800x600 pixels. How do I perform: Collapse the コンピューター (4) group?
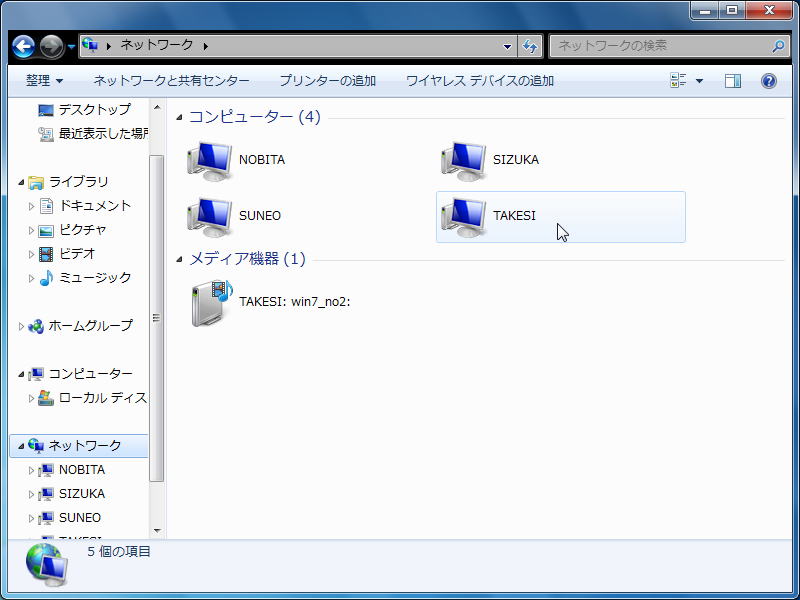(x=179, y=118)
